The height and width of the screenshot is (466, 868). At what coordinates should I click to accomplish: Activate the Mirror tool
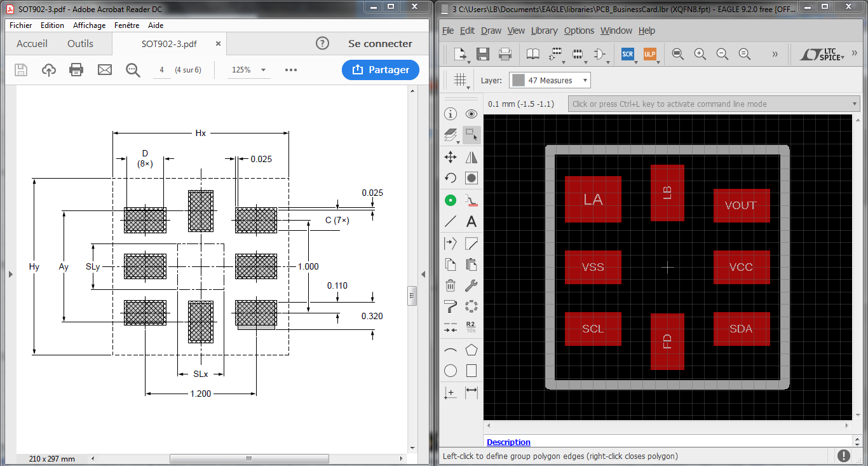click(x=471, y=156)
